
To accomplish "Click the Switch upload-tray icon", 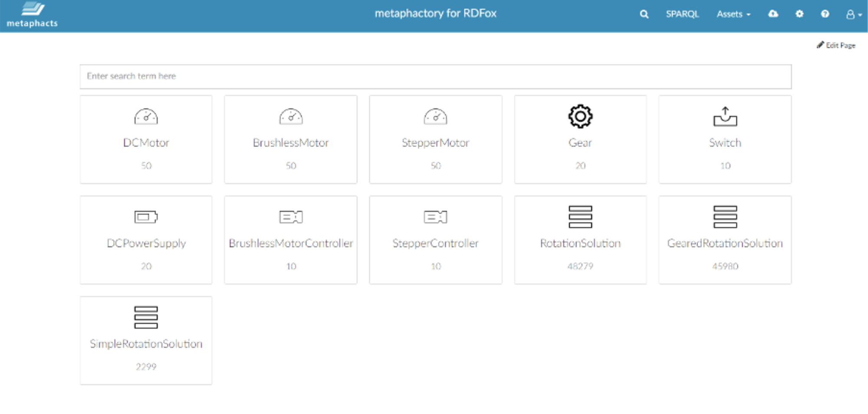I will (x=725, y=116).
